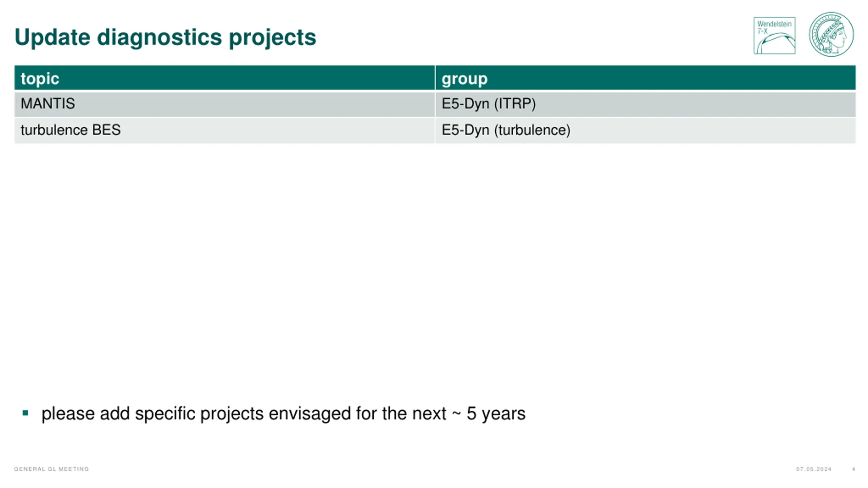Click the slide number 4

click(x=854, y=469)
